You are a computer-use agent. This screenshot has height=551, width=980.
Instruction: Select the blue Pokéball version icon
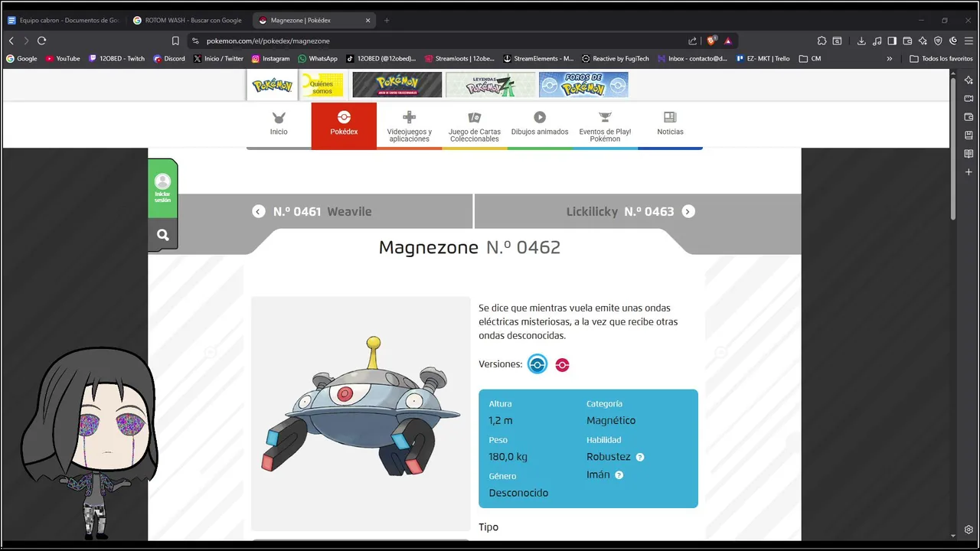click(537, 364)
